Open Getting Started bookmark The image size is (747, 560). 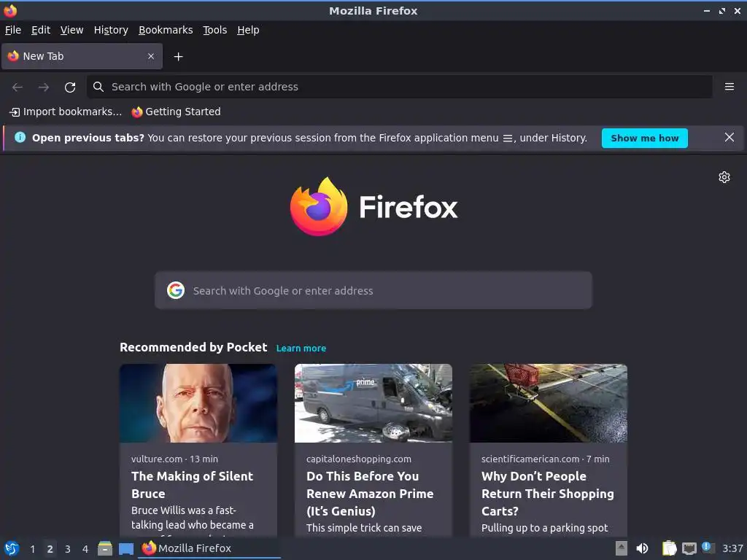point(177,112)
